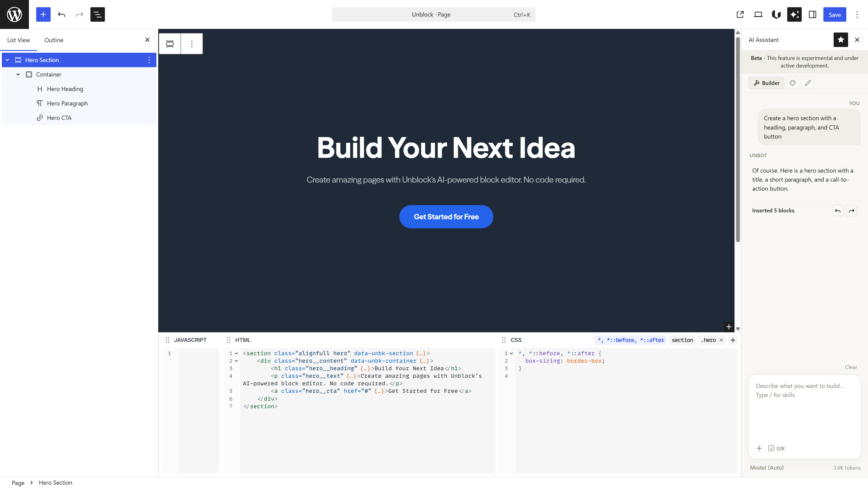This screenshot has height=488, width=868.
Task: Open the block inserter
Action: click(43, 14)
